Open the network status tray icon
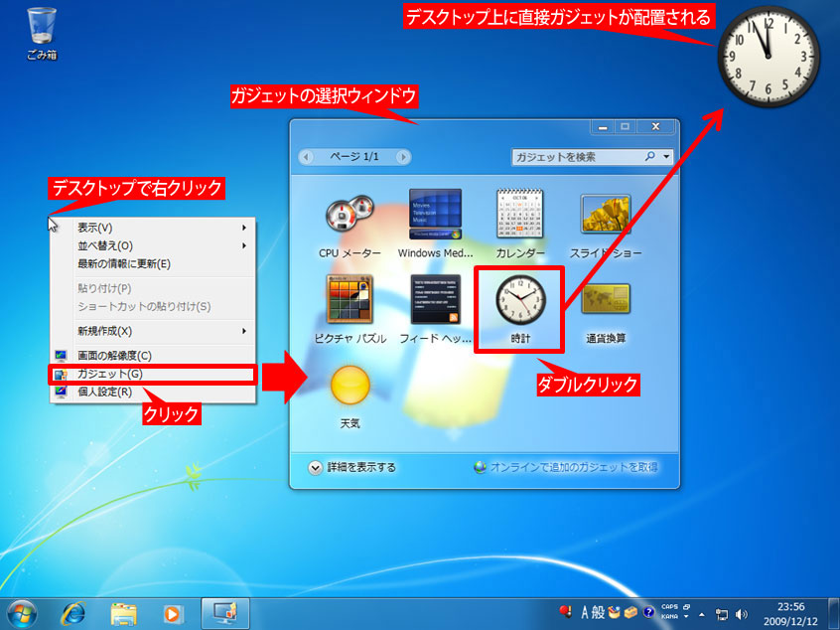840x630 pixels. [x=722, y=614]
